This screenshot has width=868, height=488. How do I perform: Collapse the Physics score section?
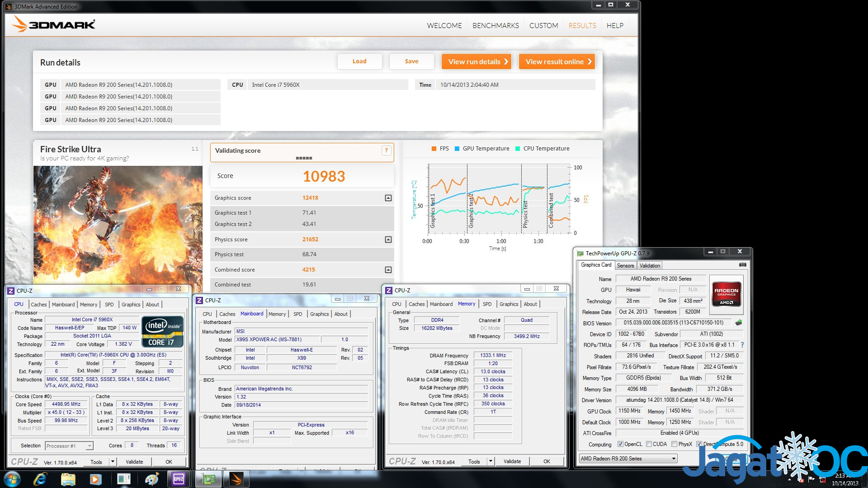pos(388,239)
